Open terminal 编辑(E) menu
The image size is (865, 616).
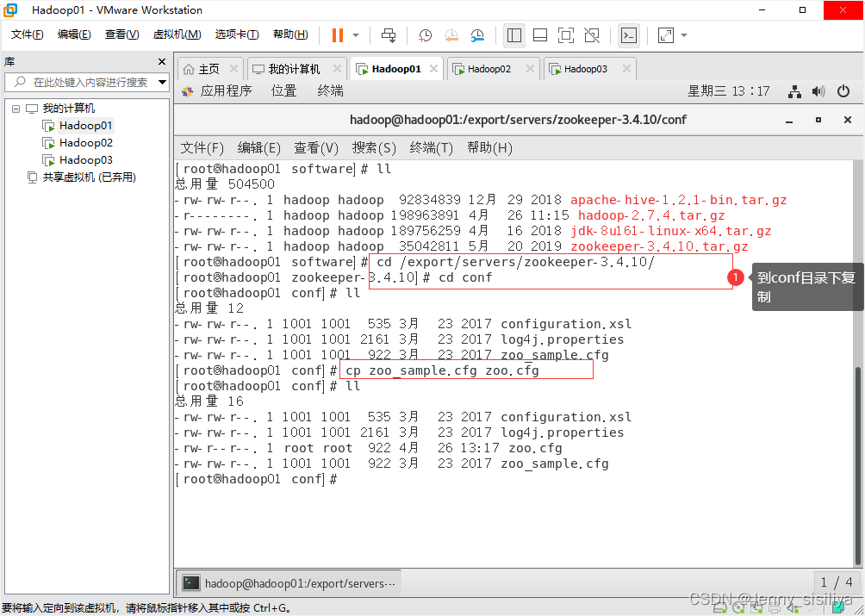(258, 148)
